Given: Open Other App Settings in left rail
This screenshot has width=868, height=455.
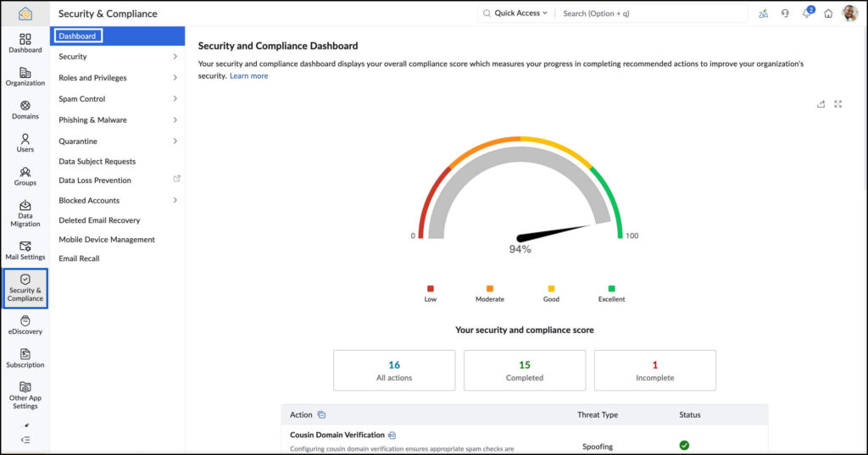Looking at the screenshot, I should pyautogui.click(x=25, y=395).
